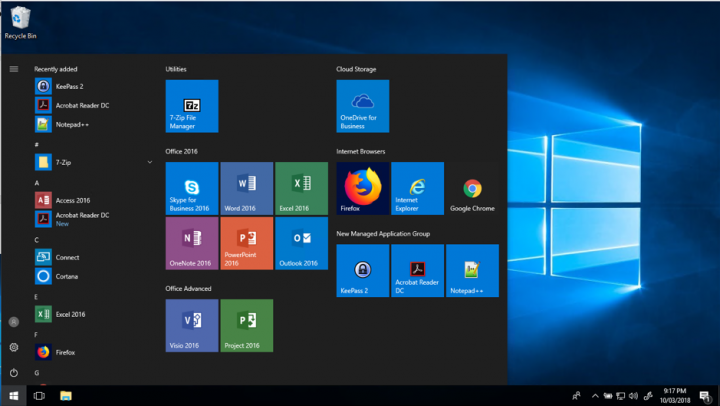Click the Power button in Start menu

(14, 372)
